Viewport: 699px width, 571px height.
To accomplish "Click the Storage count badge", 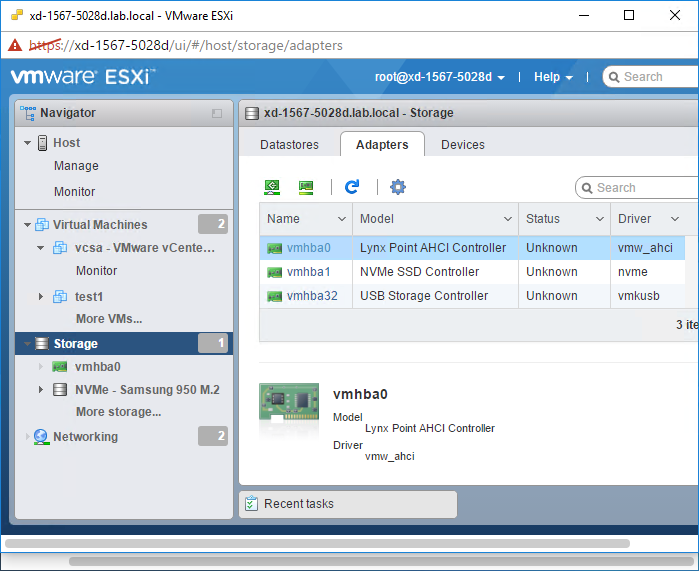I will [x=213, y=343].
